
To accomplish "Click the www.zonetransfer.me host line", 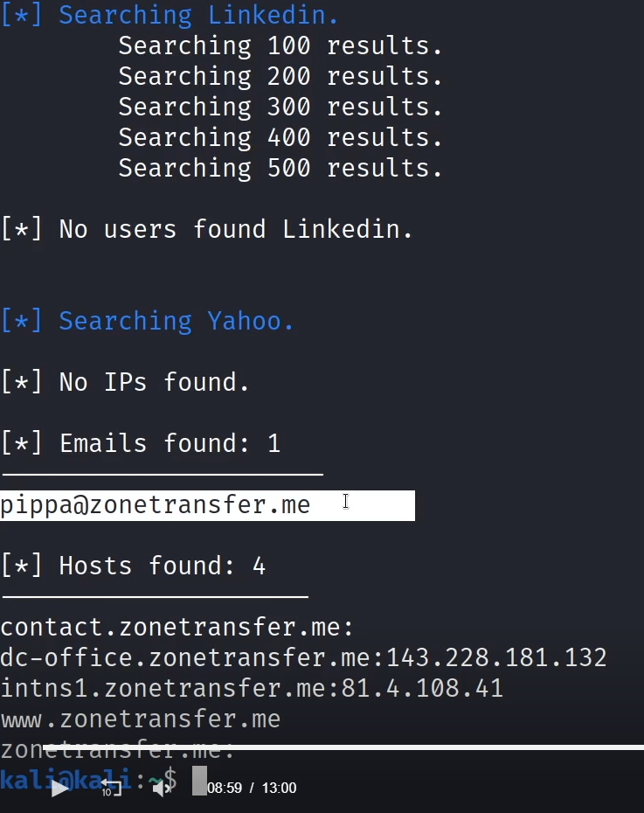I will point(141,719).
